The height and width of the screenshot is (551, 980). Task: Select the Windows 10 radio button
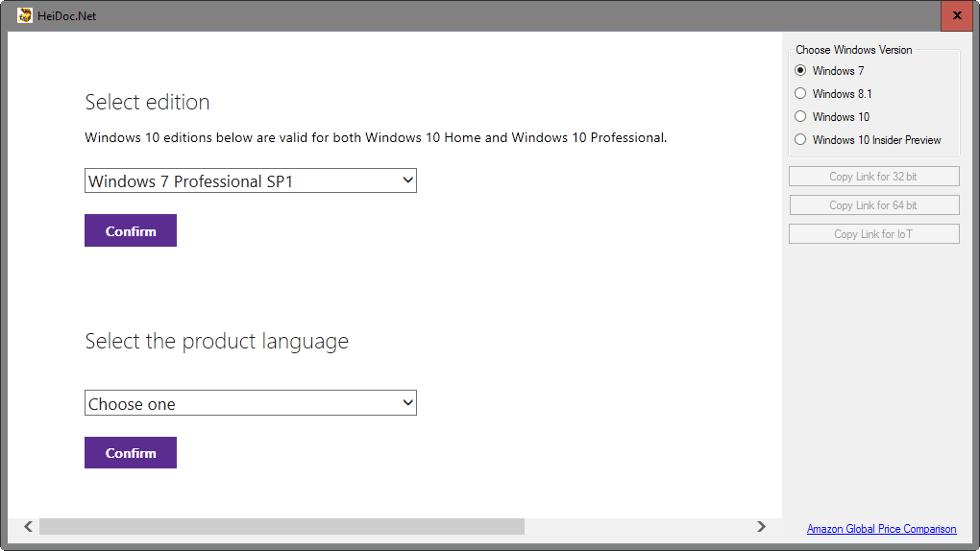(x=800, y=117)
